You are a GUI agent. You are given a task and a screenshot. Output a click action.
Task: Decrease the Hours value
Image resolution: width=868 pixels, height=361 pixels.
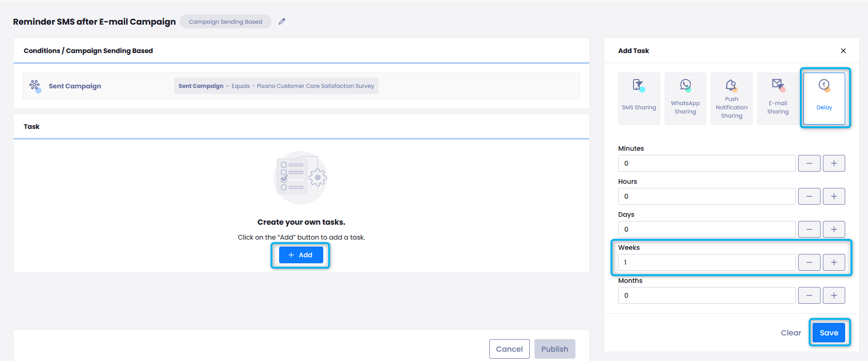809,196
